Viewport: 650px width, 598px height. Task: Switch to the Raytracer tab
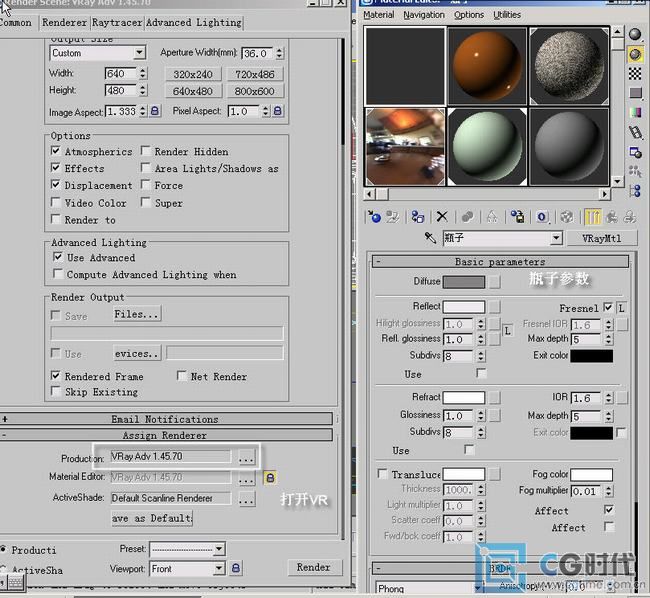(x=117, y=22)
